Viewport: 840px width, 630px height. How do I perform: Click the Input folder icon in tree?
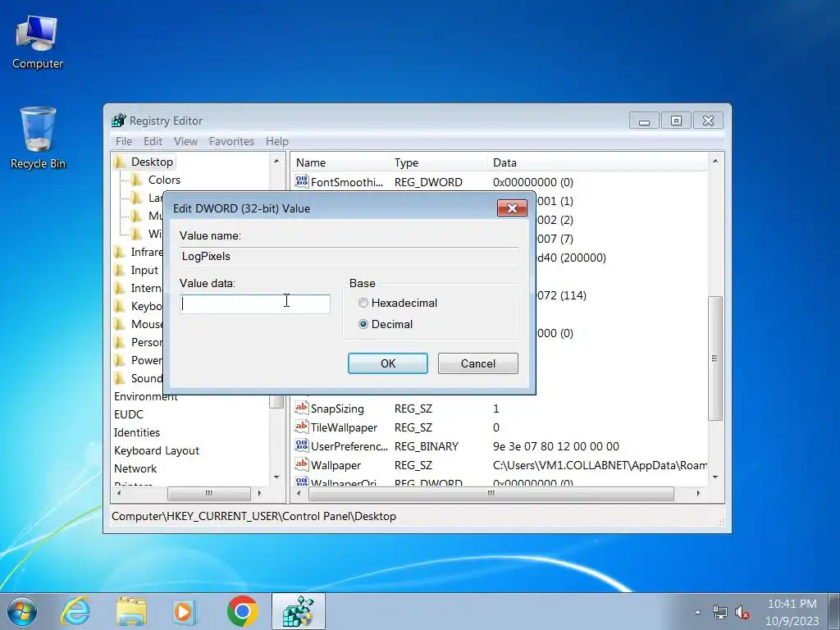click(120, 270)
